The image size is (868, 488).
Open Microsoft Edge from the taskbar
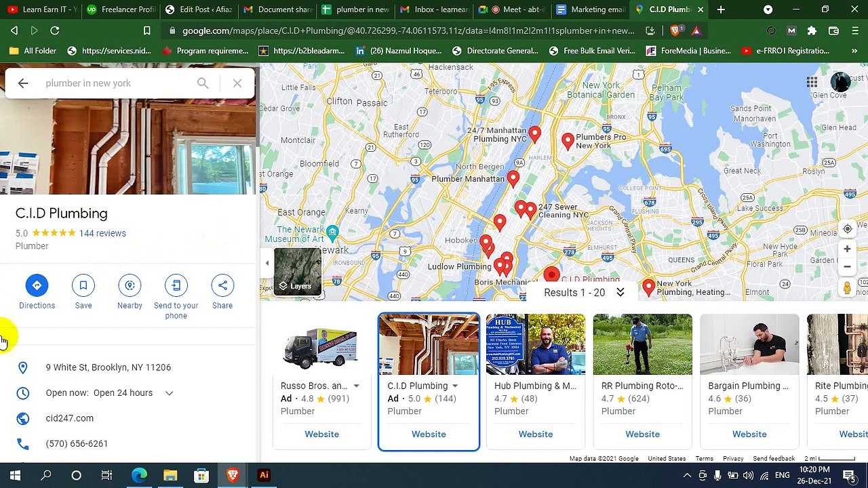coord(139,475)
